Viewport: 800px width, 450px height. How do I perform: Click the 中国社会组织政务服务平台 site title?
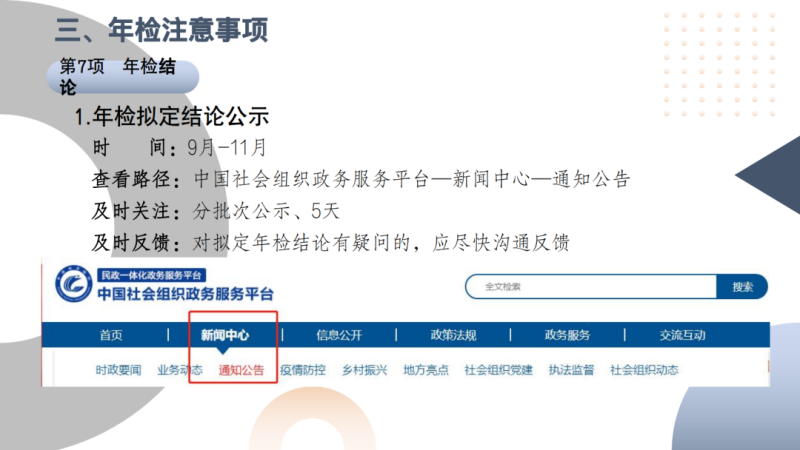click(x=186, y=294)
